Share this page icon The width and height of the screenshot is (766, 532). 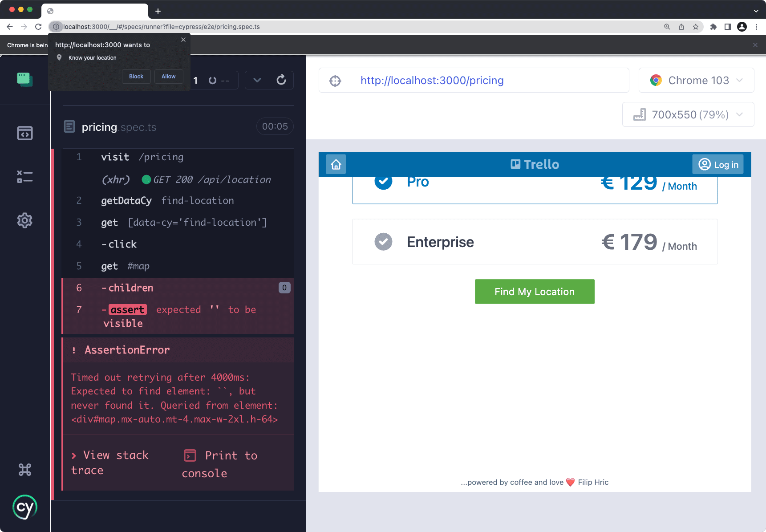681,27
